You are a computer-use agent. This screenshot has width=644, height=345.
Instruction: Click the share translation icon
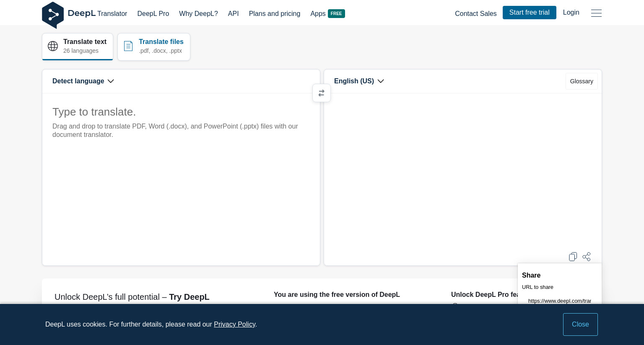pyautogui.click(x=587, y=257)
